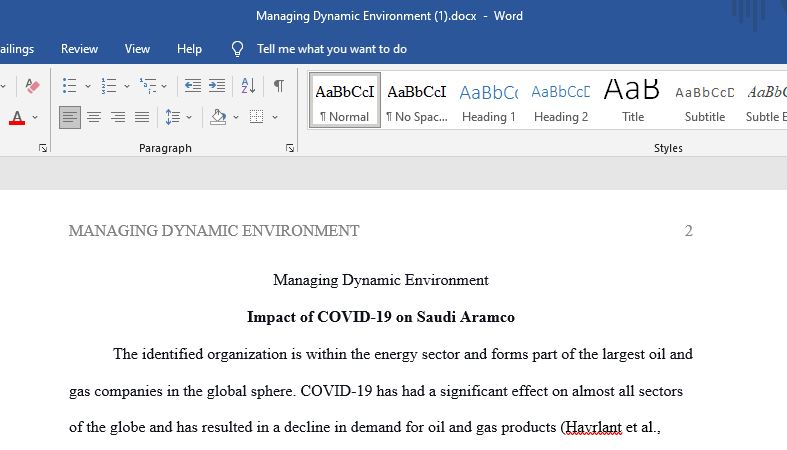Viewport: 787px width, 450px height.
Task: Apply the Normal style
Action: (x=345, y=100)
